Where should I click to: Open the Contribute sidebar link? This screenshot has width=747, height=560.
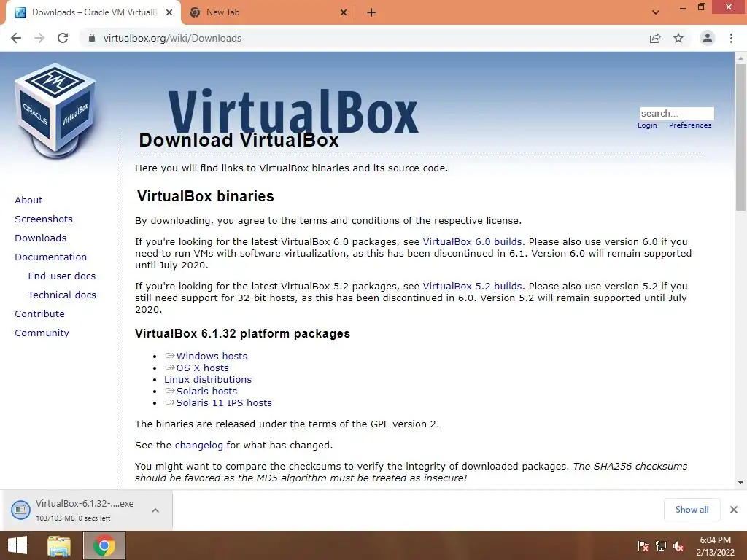[x=39, y=314]
